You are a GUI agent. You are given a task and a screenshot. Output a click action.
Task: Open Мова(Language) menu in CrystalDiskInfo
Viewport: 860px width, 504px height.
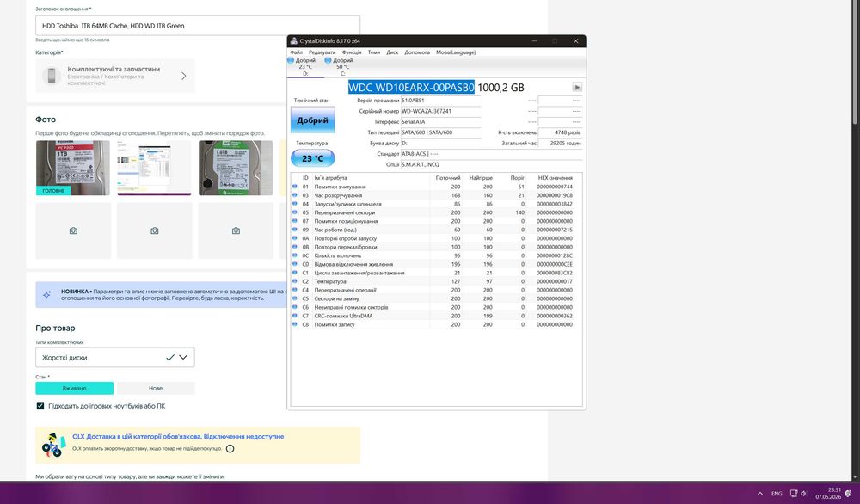(456, 52)
